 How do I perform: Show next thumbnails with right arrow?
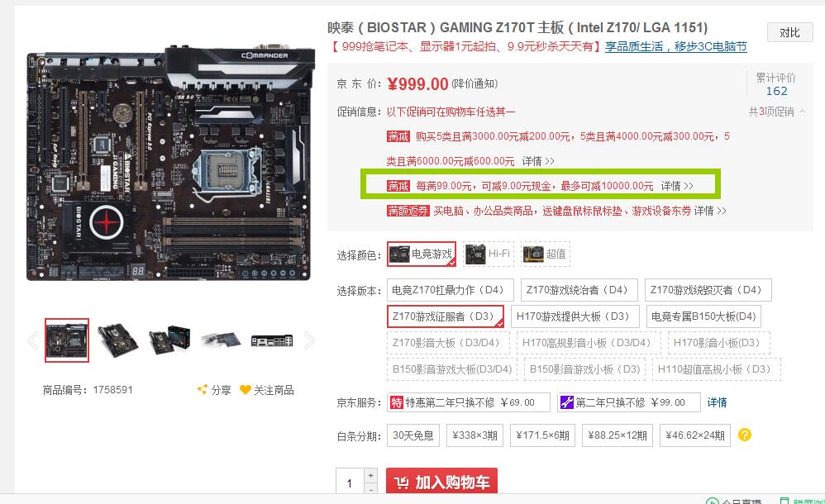tap(309, 341)
